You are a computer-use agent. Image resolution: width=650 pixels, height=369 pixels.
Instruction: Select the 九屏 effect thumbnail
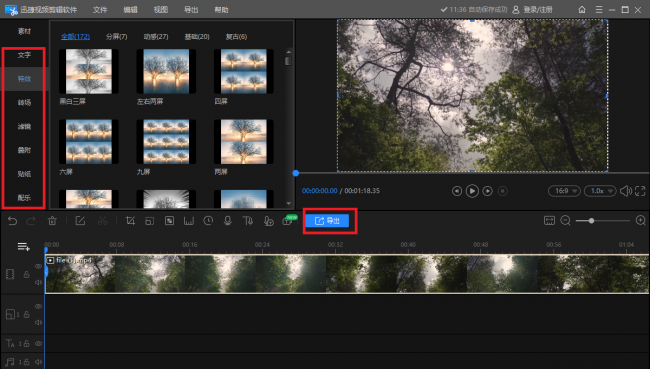point(166,142)
